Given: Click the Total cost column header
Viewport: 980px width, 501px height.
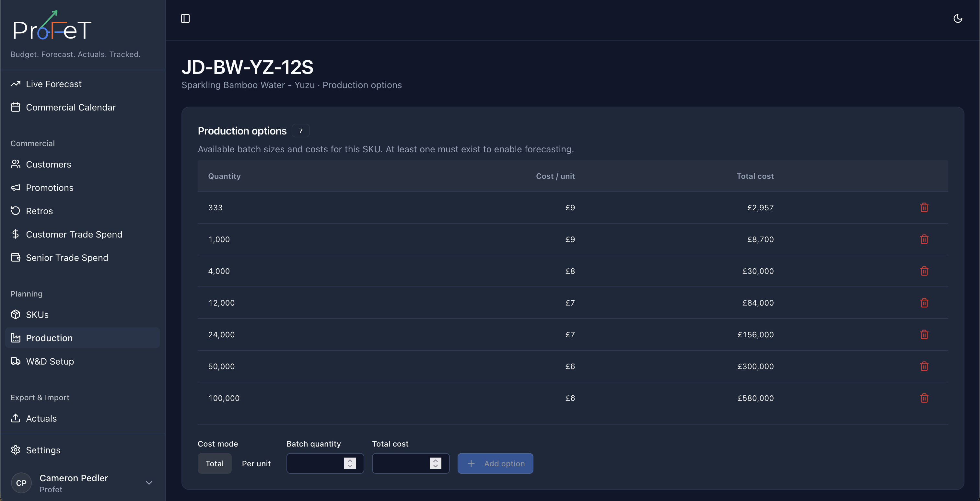Looking at the screenshot, I should pyautogui.click(x=755, y=176).
